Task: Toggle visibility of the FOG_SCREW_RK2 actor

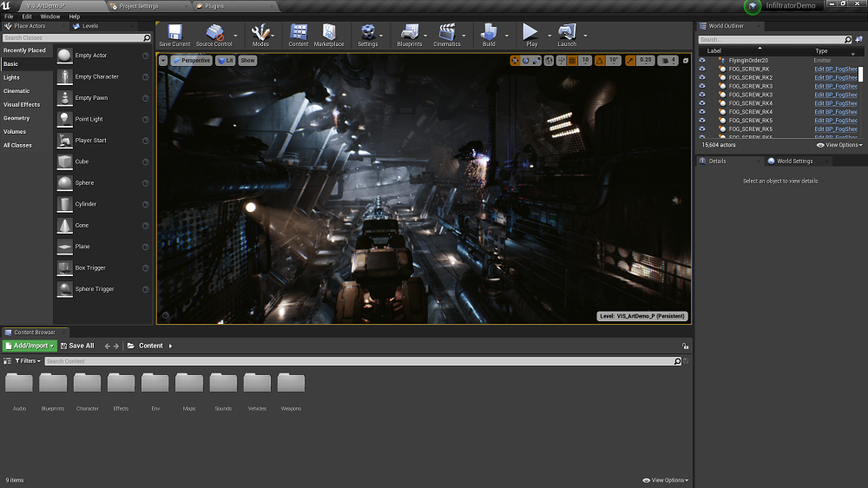Action: point(702,77)
